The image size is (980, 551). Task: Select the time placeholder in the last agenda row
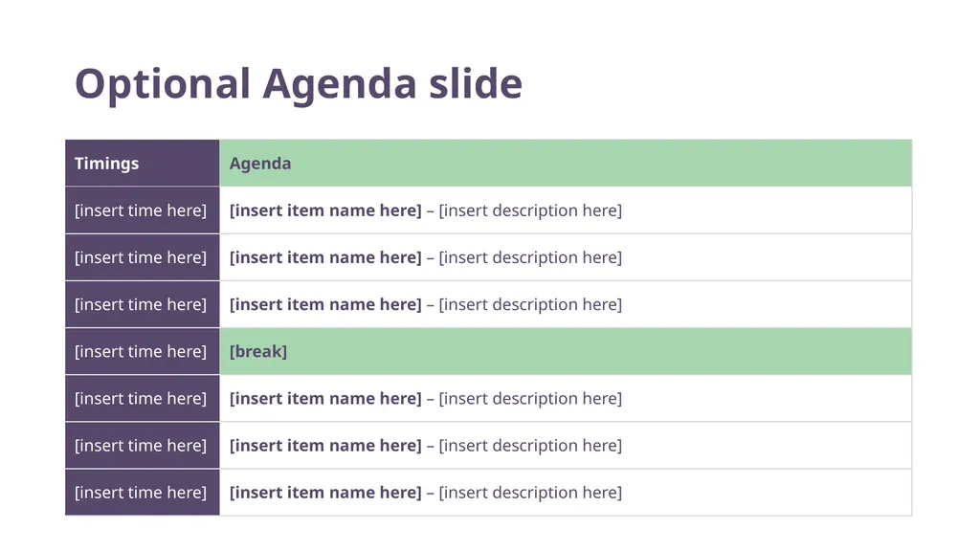coord(141,493)
